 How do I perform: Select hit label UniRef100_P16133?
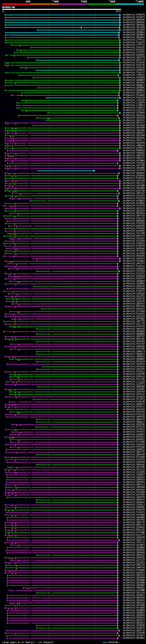tap(134, 42)
